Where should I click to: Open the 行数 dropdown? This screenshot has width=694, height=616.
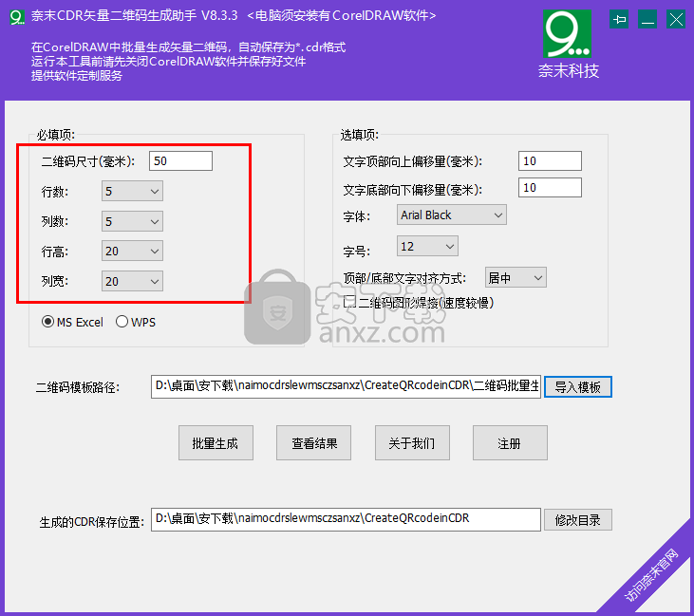point(132,191)
